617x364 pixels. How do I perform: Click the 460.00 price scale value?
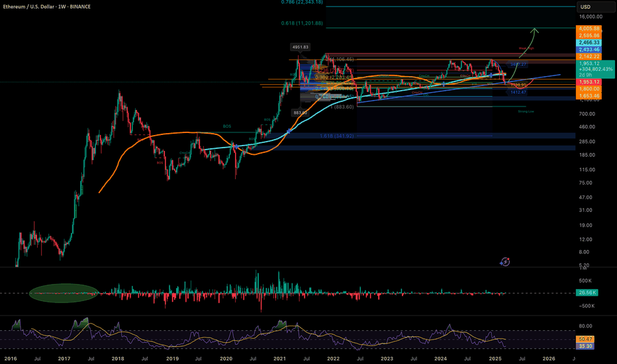pyautogui.click(x=587, y=126)
